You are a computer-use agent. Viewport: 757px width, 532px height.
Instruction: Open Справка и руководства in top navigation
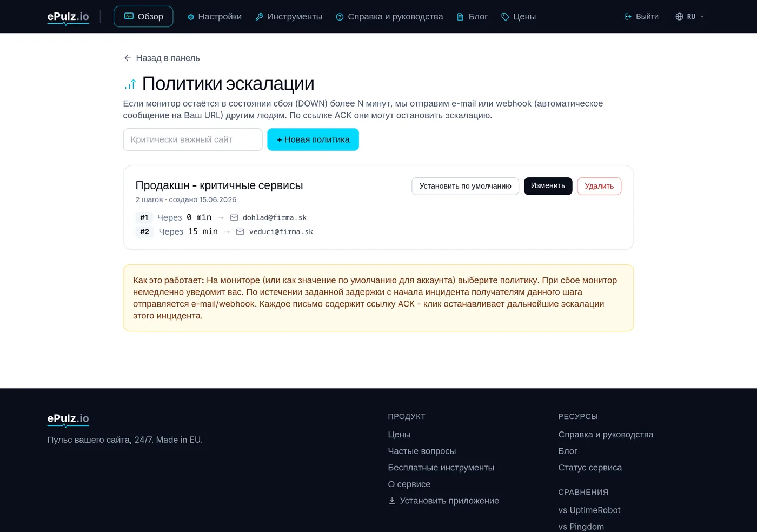[x=389, y=17]
